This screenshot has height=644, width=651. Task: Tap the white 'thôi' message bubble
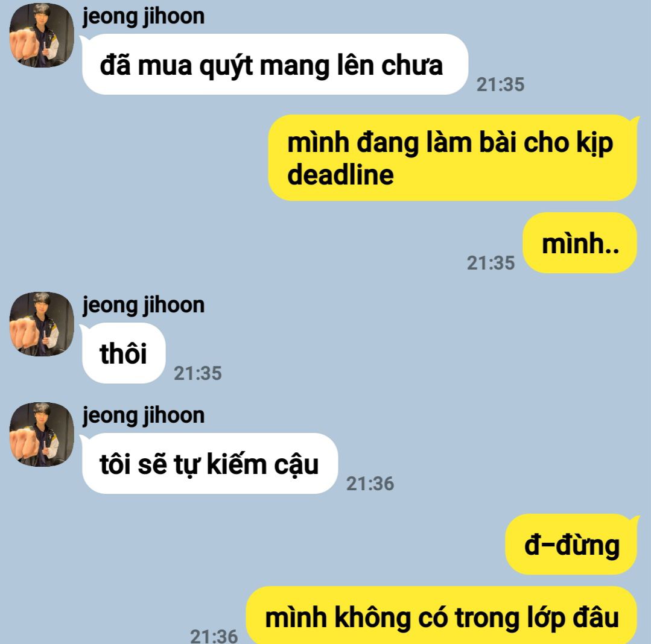tap(124, 353)
